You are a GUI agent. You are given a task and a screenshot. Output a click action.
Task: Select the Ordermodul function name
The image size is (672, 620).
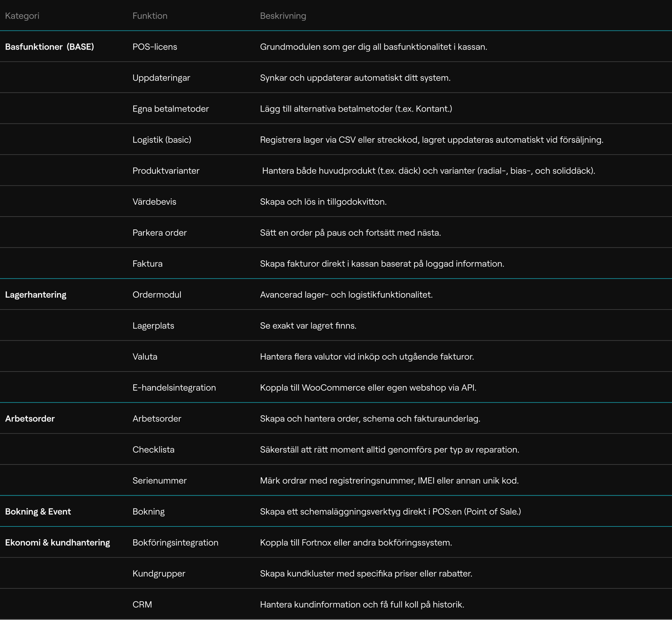tap(157, 294)
